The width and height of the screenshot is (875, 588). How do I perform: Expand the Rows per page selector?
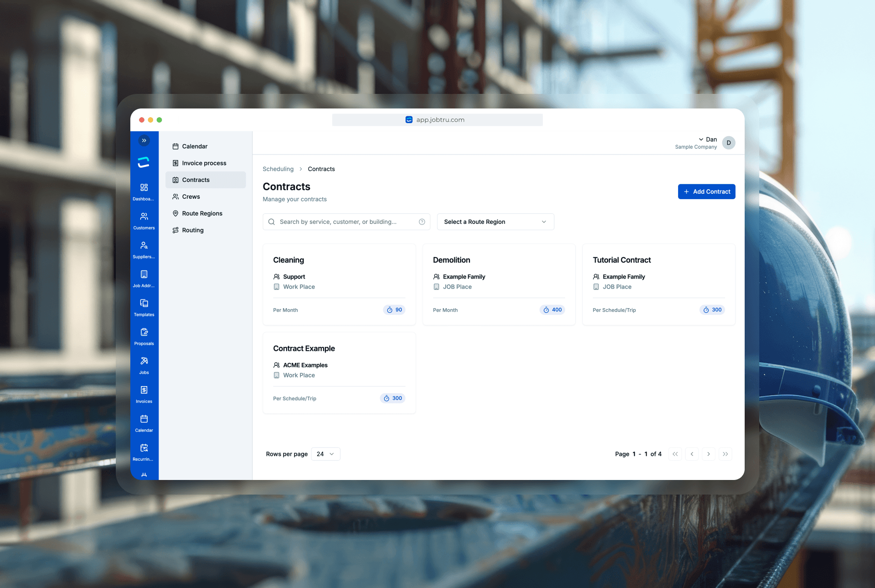pyautogui.click(x=325, y=454)
